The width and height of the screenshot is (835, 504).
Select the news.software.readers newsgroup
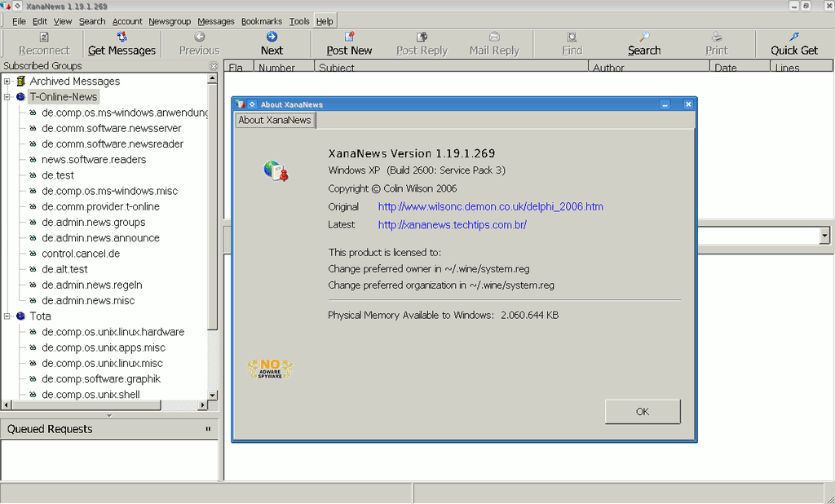94,160
